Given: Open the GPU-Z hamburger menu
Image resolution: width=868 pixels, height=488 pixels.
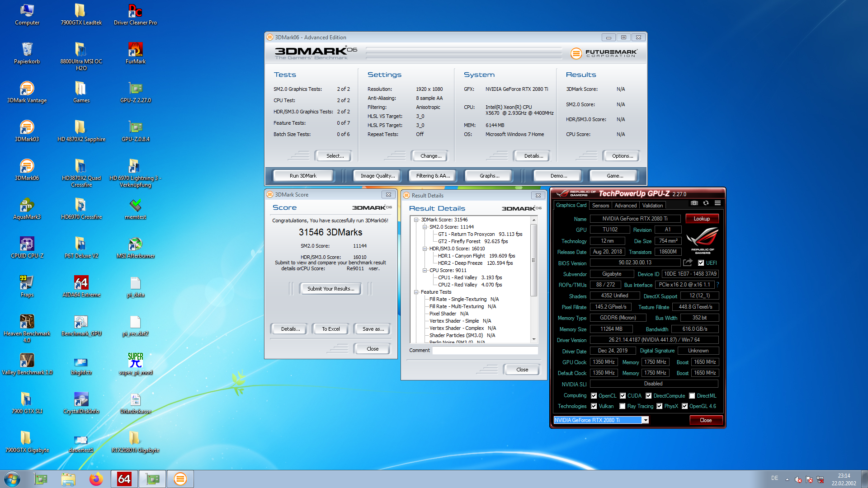Looking at the screenshot, I should tap(717, 203).
